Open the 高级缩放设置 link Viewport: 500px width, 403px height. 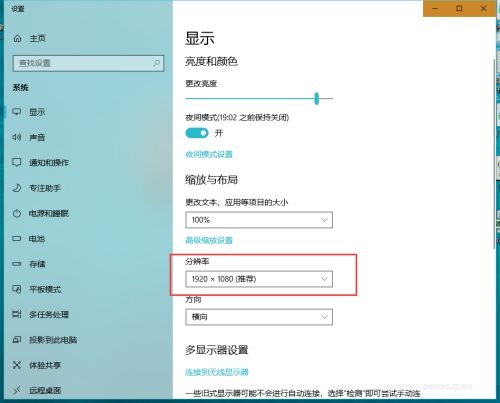tap(209, 240)
